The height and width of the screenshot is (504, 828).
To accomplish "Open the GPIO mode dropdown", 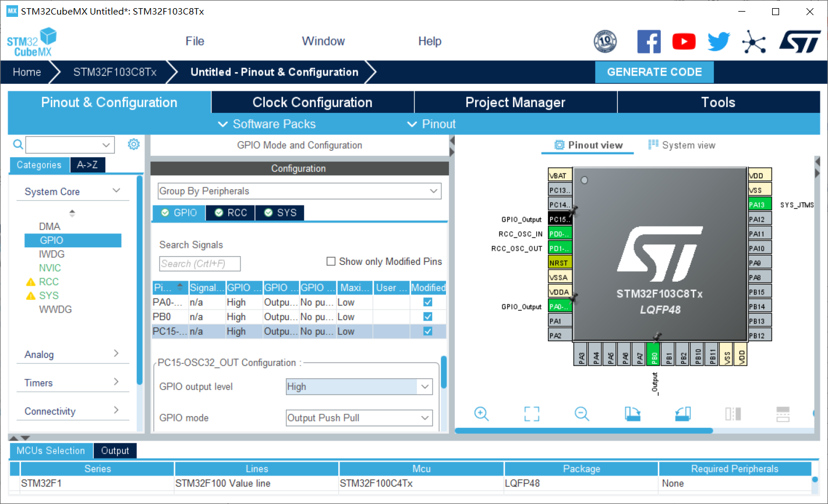I will point(359,418).
